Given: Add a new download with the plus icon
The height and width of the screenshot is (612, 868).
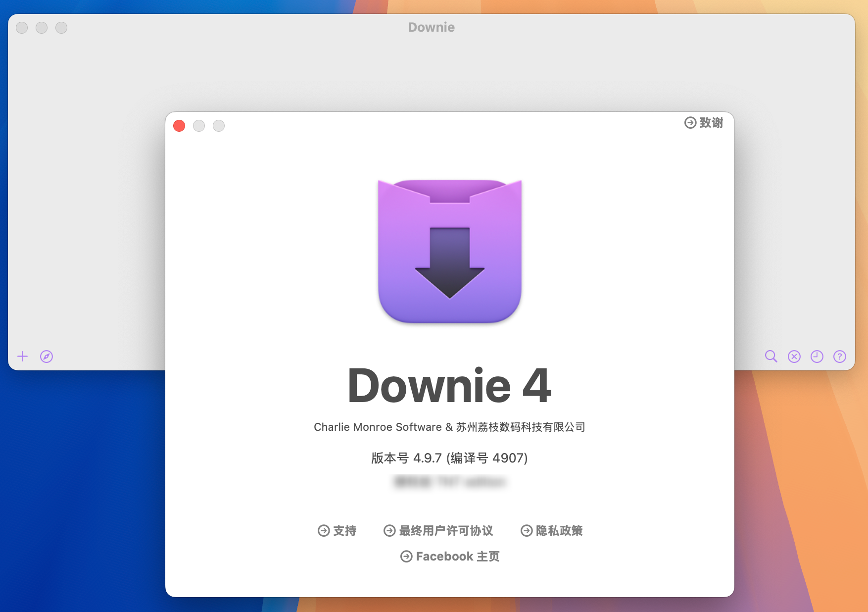Looking at the screenshot, I should 22,356.
